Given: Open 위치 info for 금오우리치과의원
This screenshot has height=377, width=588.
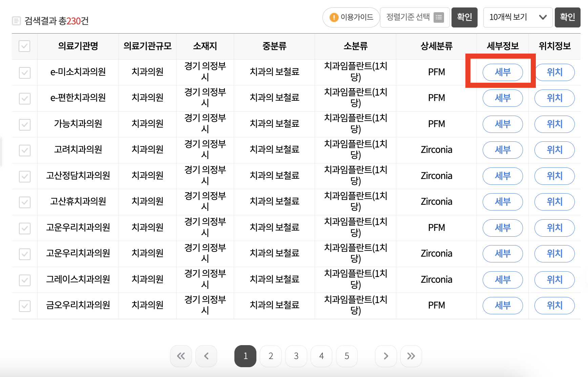Looking at the screenshot, I should click(554, 305).
